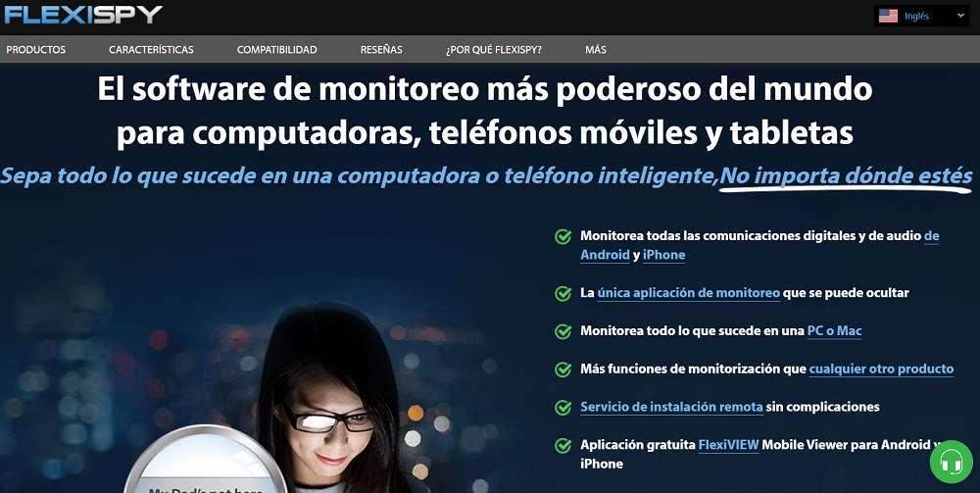
Task: Expand the MÁS menu
Action: click(x=596, y=49)
